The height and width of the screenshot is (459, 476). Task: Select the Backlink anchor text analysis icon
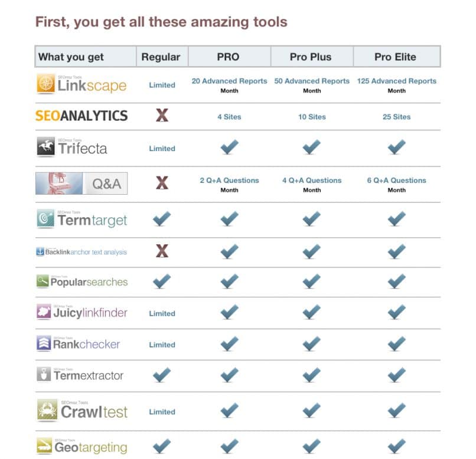(x=40, y=251)
